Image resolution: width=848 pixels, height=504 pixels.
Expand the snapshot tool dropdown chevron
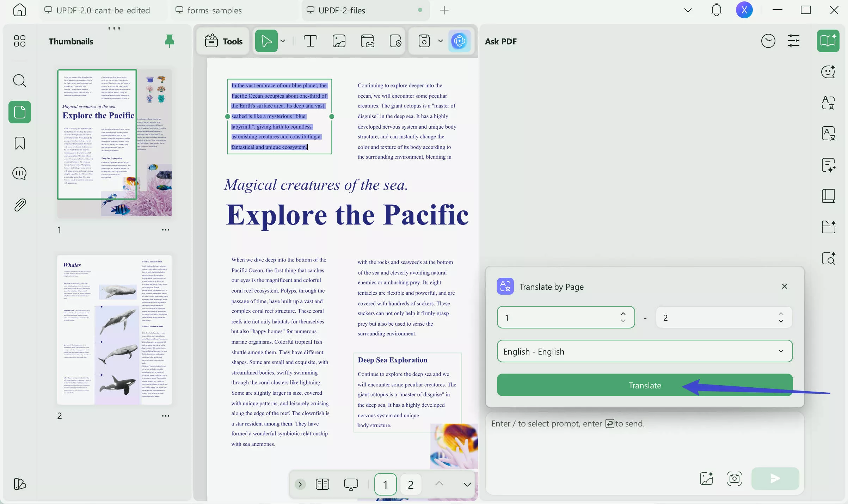(x=440, y=41)
